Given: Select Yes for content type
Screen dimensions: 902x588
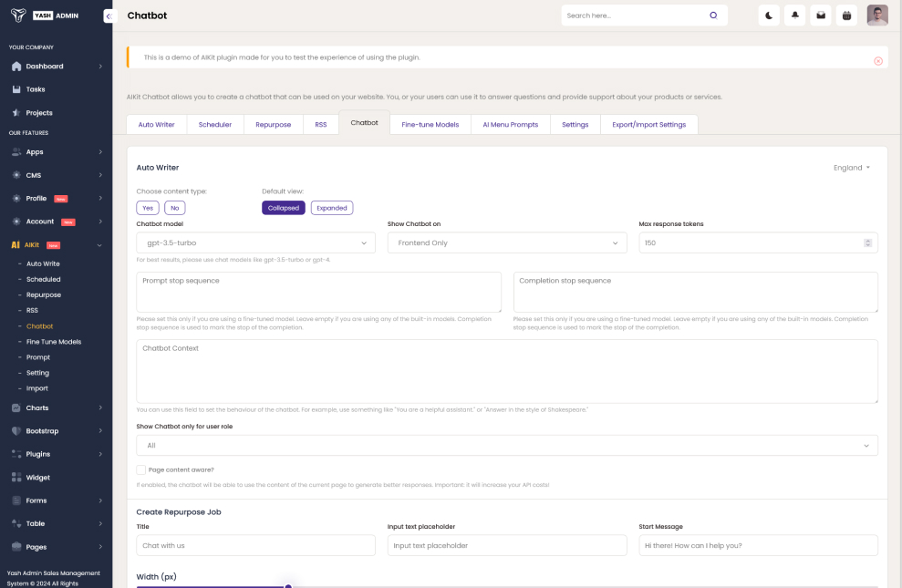Looking at the screenshot, I should [x=148, y=208].
